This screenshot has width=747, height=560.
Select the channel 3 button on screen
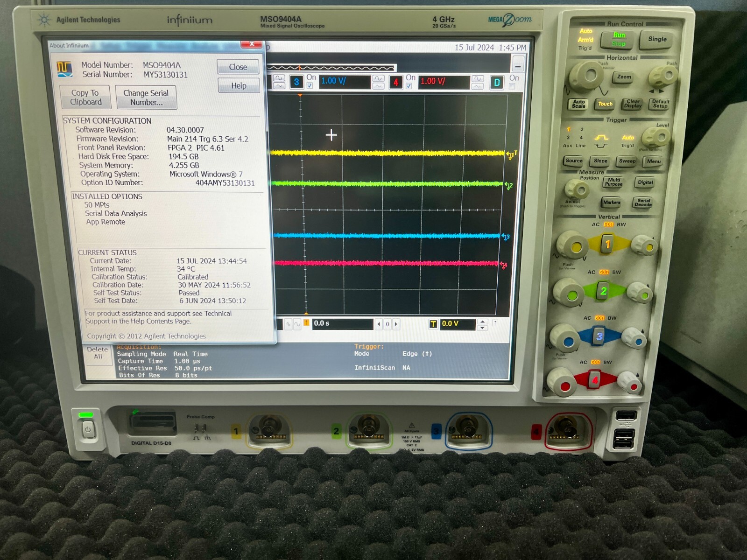[296, 82]
